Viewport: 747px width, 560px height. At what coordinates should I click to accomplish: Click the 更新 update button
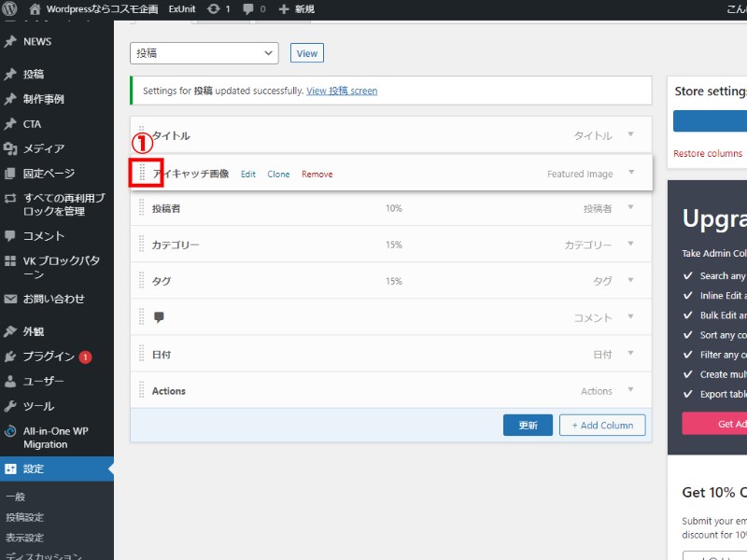(x=528, y=425)
